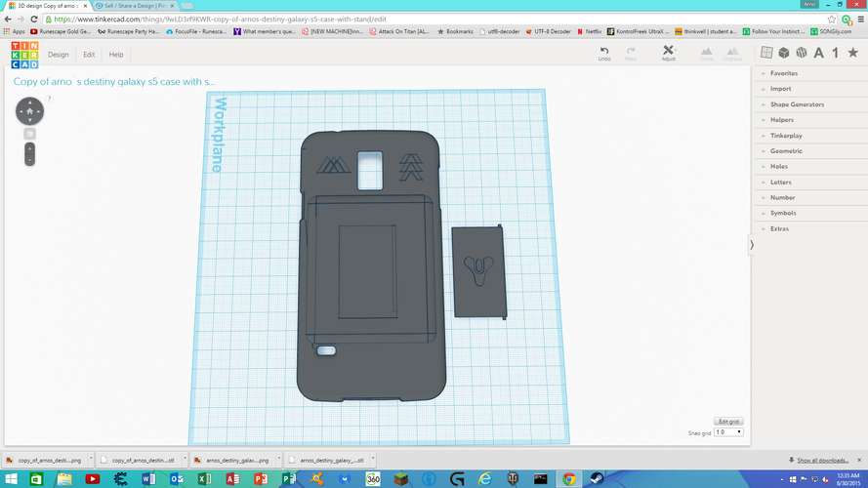Image resolution: width=868 pixels, height=488 pixels.
Task: Click the Tinkercad logo
Action: tap(25, 55)
